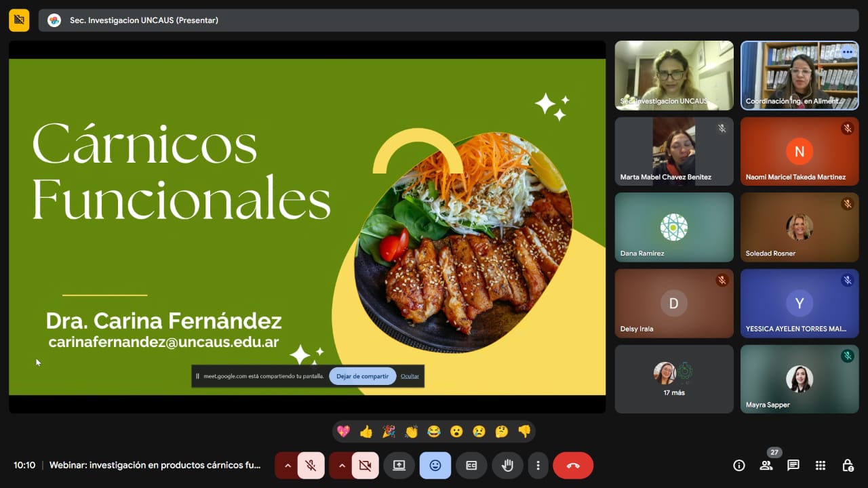
Task: Show participants list people icon
Action: [766, 466]
